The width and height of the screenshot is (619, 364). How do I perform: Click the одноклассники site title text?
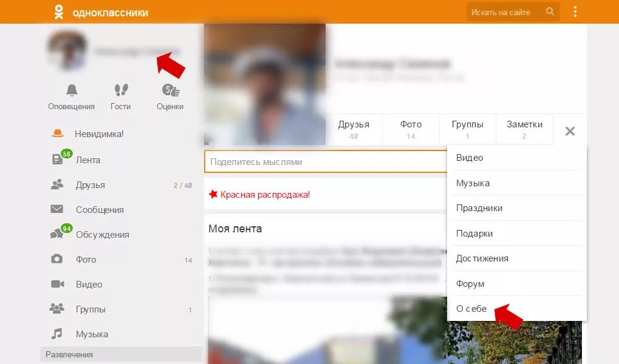point(111,13)
